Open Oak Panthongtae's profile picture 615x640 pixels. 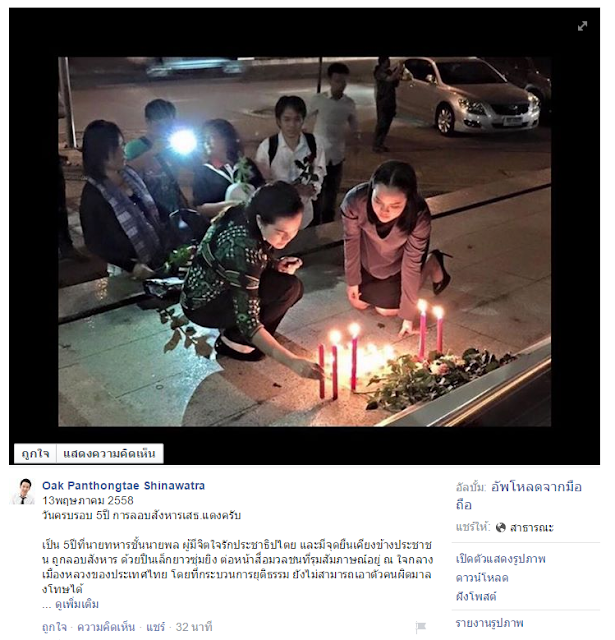22,491
